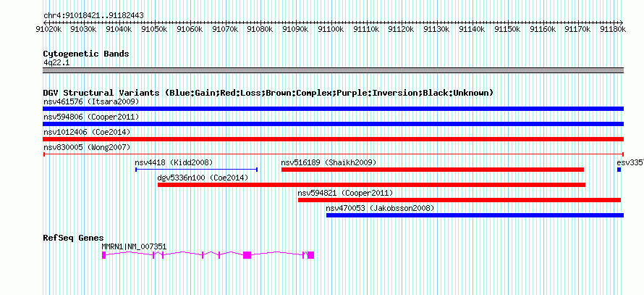The image size is (644, 295).
Task: Click the dgv5336n100 (Coe2014) loss bar
Action: click(x=371, y=185)
